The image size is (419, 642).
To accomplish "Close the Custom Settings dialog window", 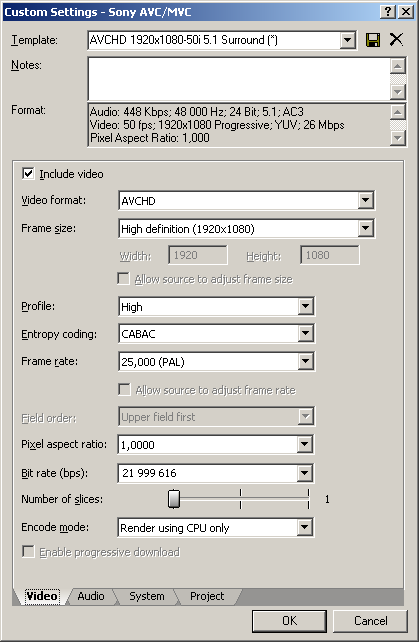I will [405, 11].
